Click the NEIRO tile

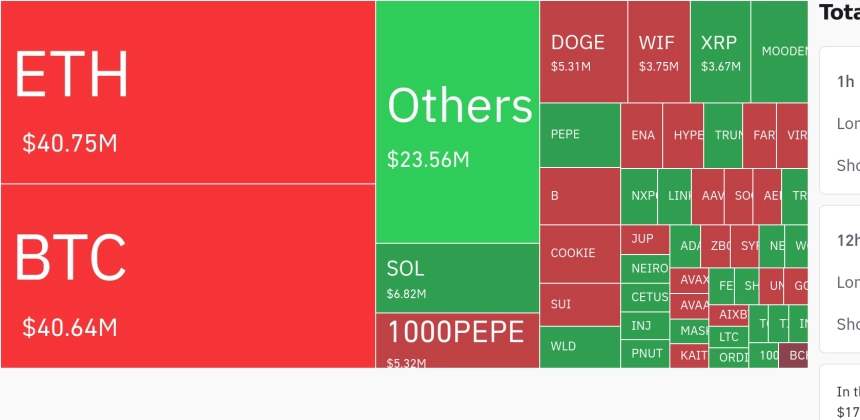[x=645, y=269]
